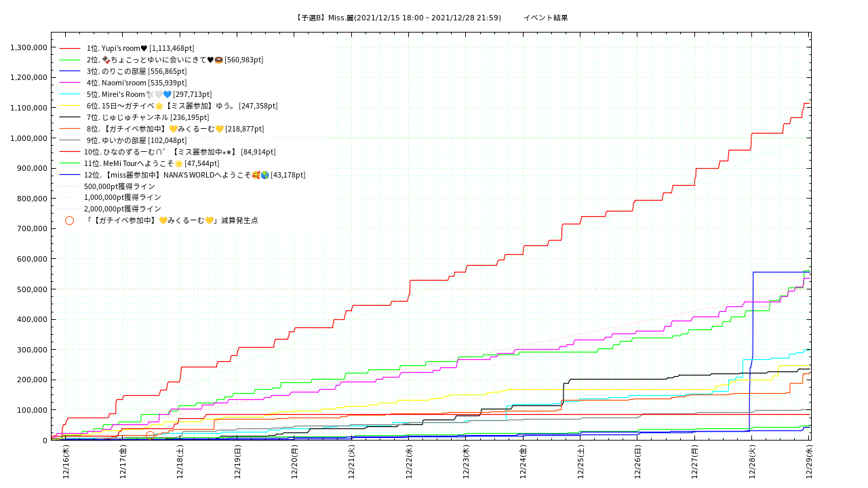868x488 pixels.
Task: Select legend entry 11位 MeMi Tourへようこそ
Action: 151,163
